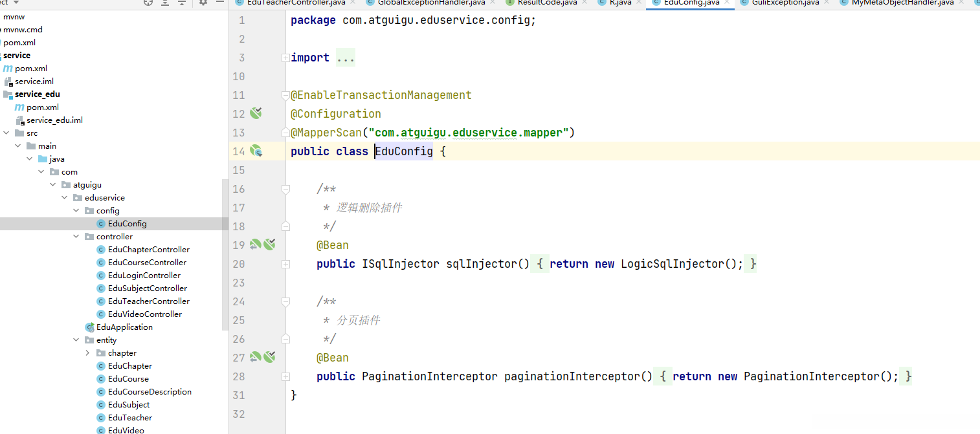Expand the paginationInterceptor method fold at line 28
The image size is (980, 434).
tap(285, 376)
